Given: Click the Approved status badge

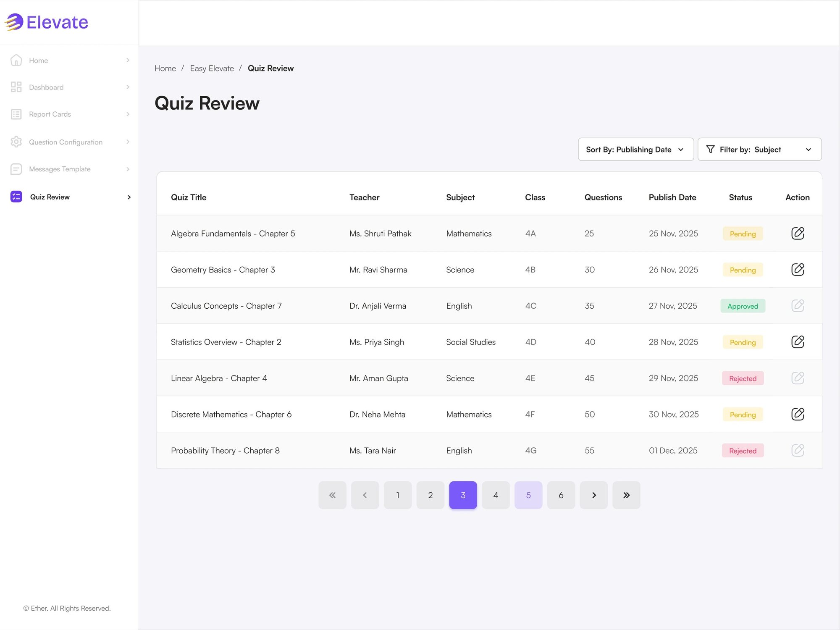Looking at the screenshot, I should (743, 306).
